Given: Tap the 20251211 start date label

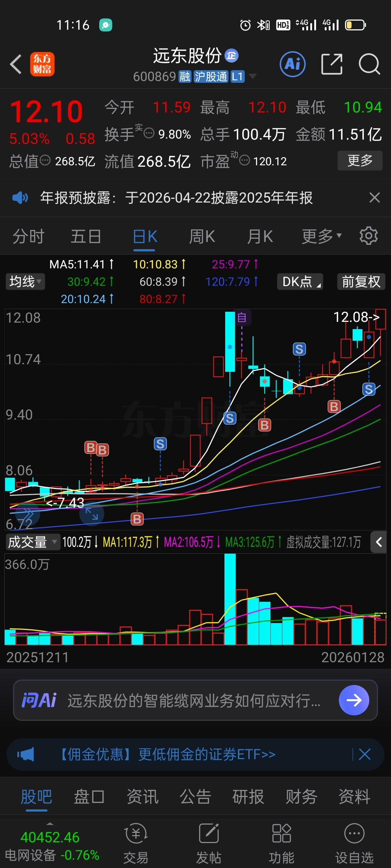Looking at the screenshot, I should pos(38,658).
